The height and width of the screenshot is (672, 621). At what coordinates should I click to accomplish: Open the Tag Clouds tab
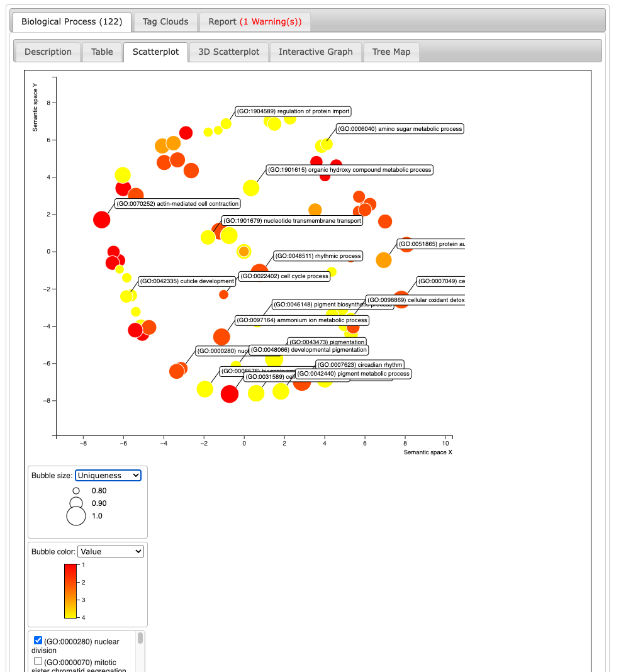pos(165,21)
